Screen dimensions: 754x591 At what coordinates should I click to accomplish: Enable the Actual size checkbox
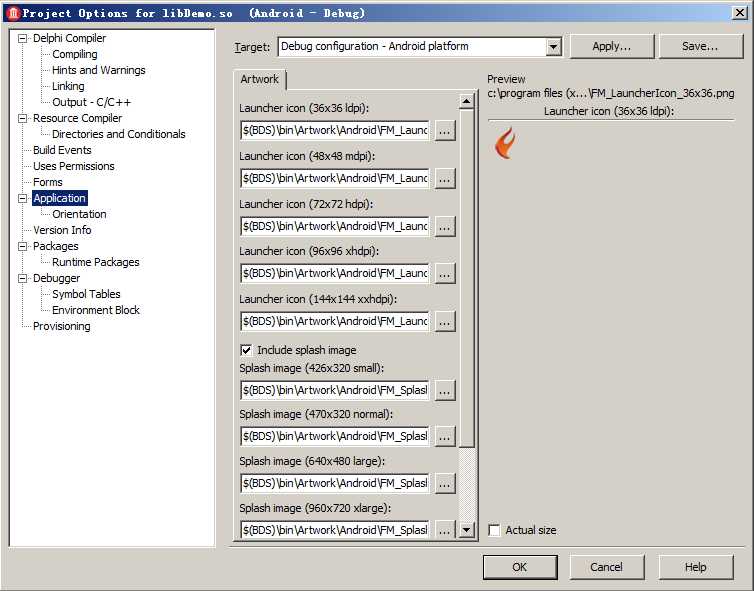[494, 530]
